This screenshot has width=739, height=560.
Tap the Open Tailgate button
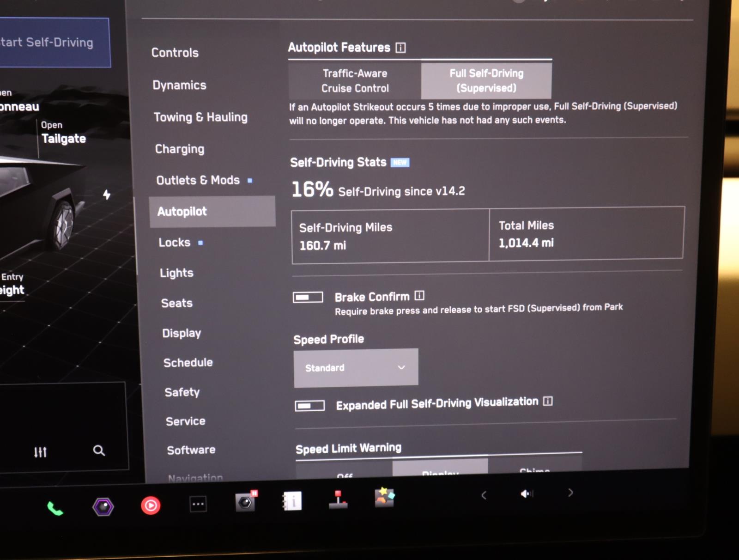click(x=63, y=133)
